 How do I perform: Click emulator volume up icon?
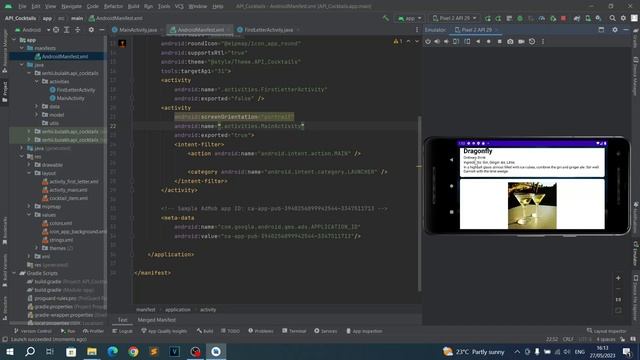(437, 42)
